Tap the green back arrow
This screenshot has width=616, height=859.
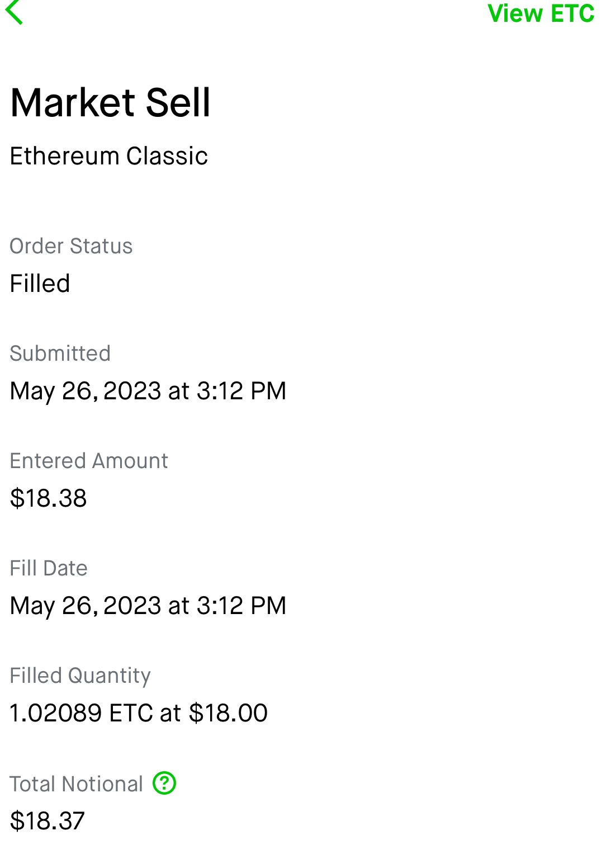14,12
